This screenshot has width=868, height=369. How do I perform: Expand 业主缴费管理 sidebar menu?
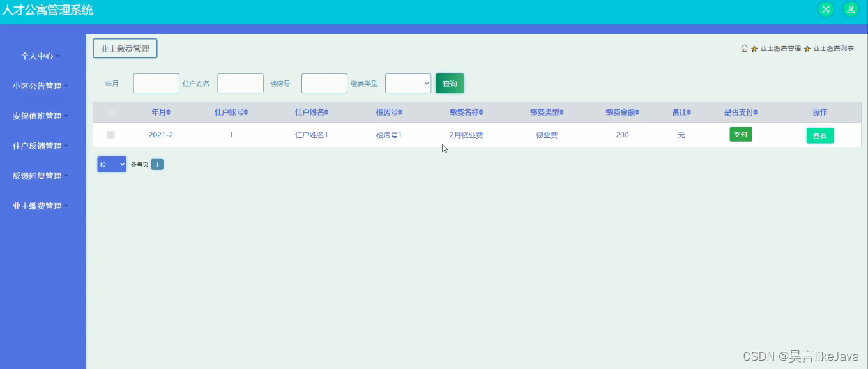click(40, 206)
